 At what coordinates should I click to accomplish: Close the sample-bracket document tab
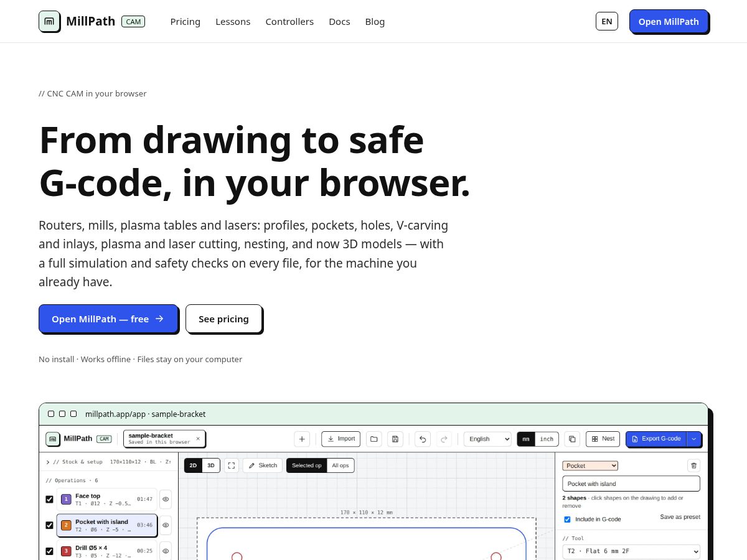(x=198, y=439)
